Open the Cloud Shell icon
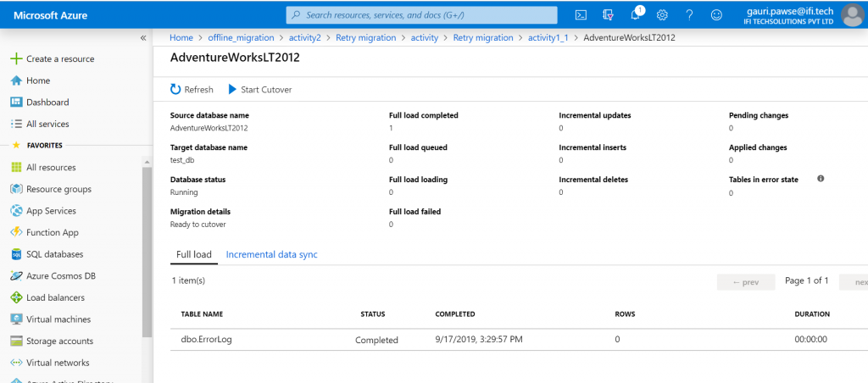 click(581, 15)
